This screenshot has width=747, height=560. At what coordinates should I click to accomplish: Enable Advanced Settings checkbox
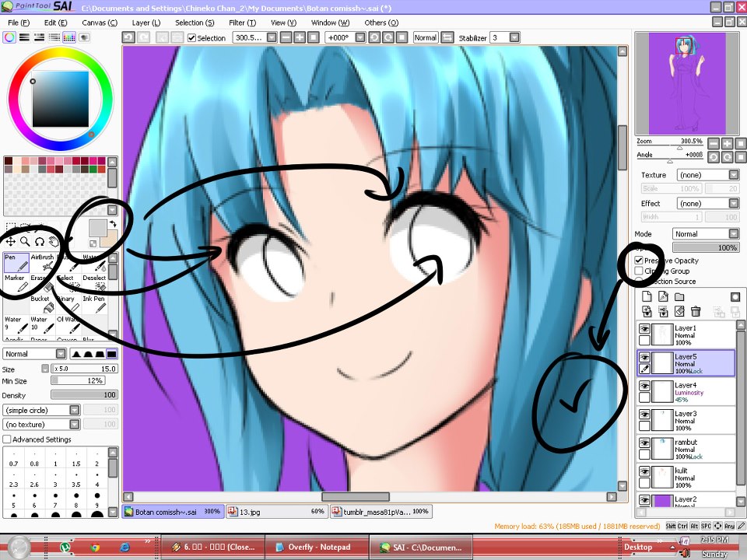[7, 439]
